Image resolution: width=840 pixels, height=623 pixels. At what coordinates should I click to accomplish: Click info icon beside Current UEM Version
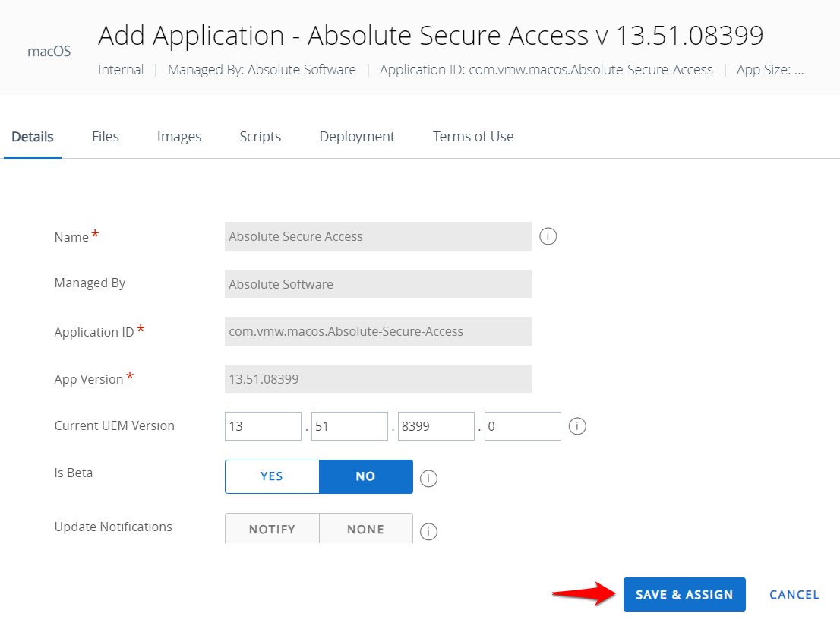point(577,426)
